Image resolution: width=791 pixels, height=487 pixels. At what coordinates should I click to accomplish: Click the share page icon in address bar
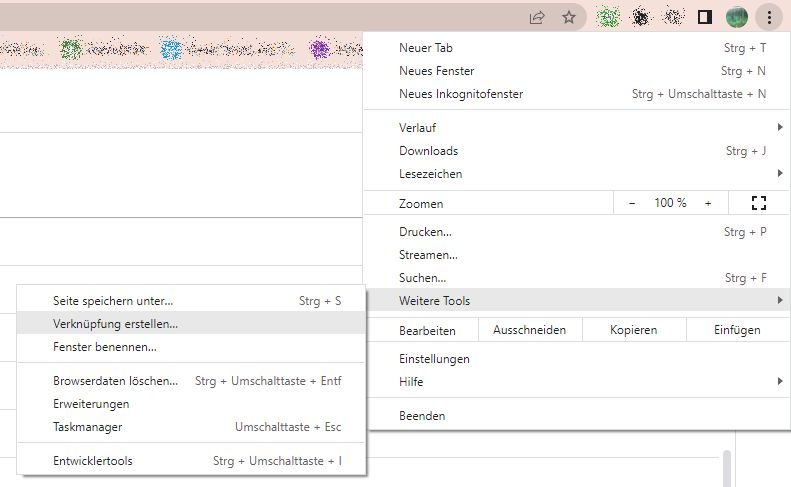537,18
